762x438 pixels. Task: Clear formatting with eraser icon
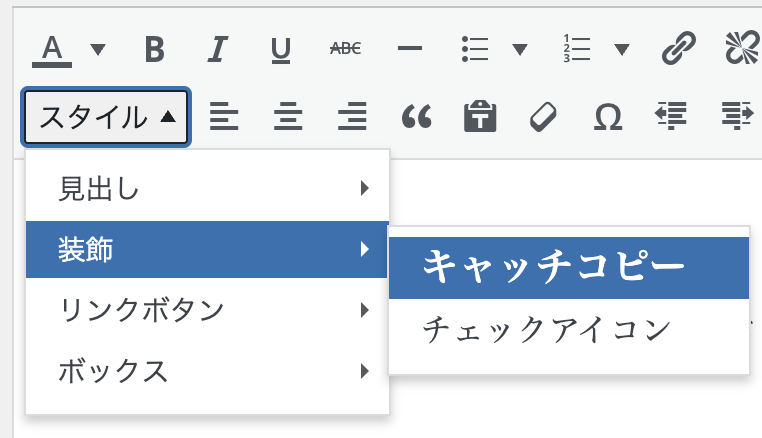click(x=543, y=117)
